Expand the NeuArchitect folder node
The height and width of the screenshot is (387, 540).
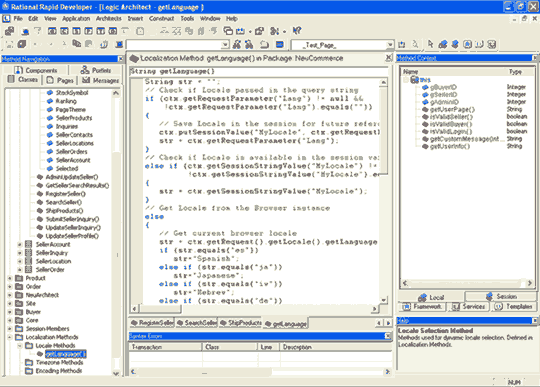(x=10, y=295)
